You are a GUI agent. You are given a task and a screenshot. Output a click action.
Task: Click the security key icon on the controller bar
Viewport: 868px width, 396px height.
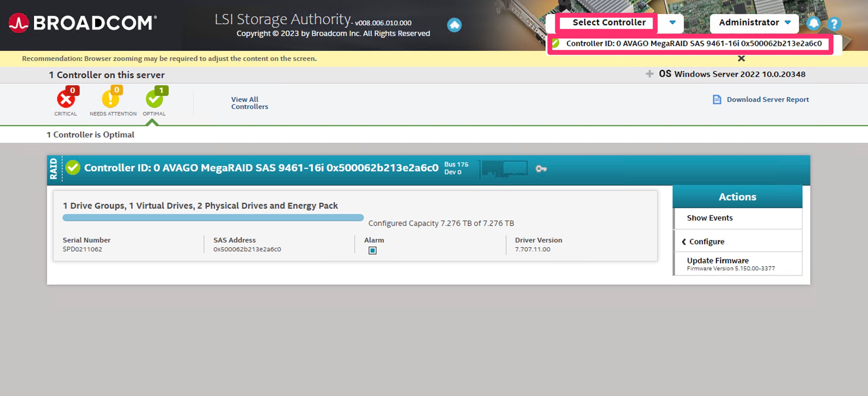[x=541, y=169]
